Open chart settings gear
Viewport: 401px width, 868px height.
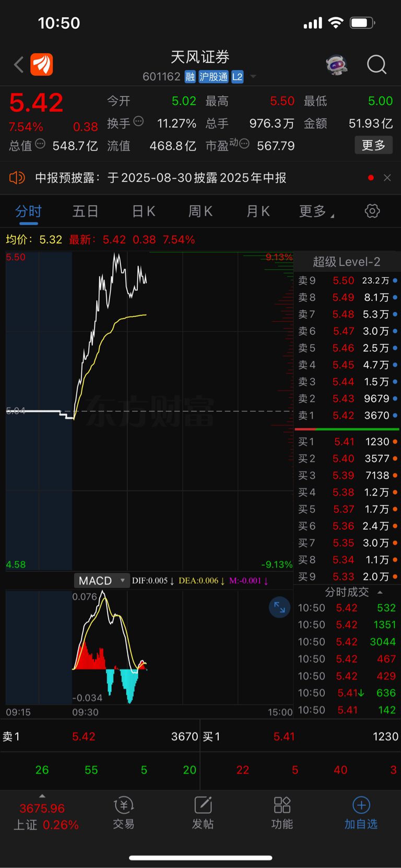[372, 211]
